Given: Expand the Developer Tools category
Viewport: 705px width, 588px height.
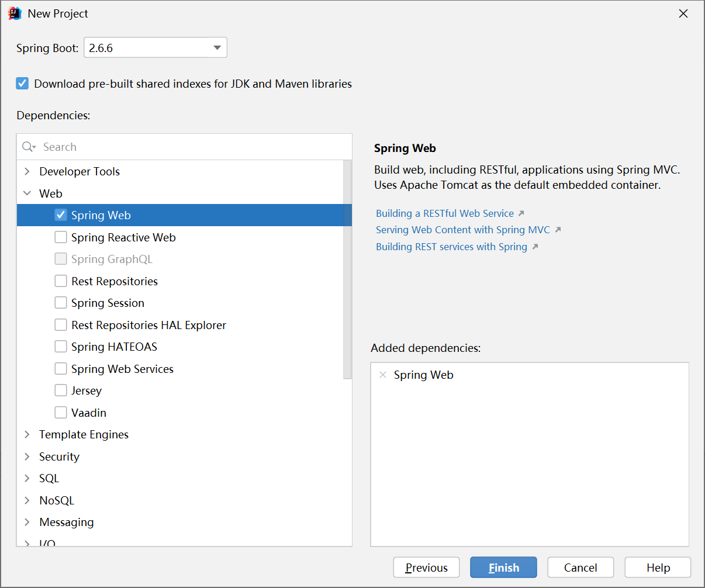Looking at the screenshot, I should click(x=27, y=171).
